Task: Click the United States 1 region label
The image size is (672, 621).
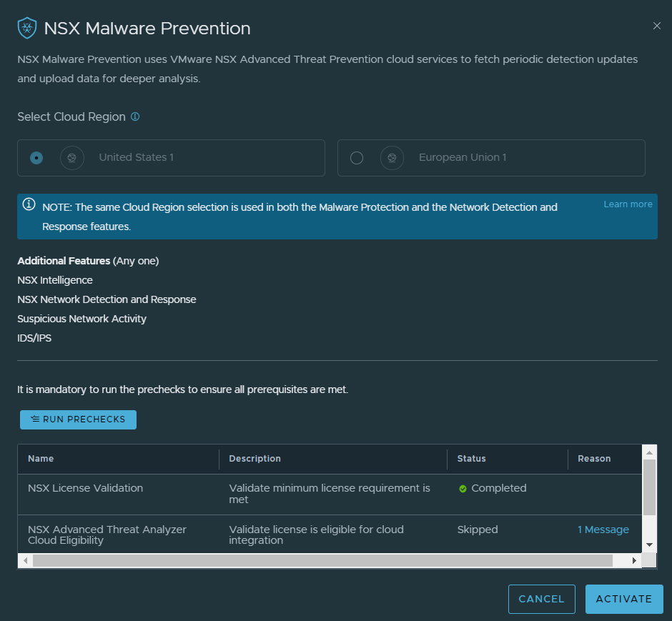Action: (x=137, y=157)
